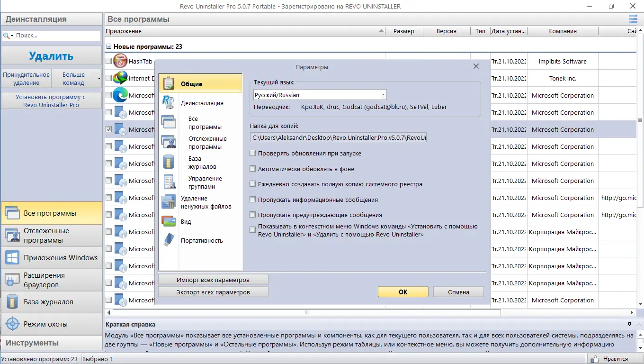Click the horizontal scrollbar thumb of the program list
This screenshot has width=644, height=364.
coord(306,313)
